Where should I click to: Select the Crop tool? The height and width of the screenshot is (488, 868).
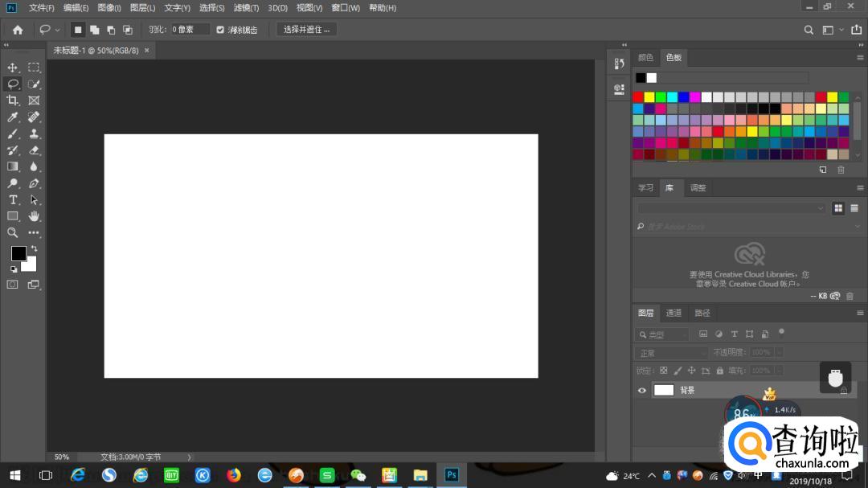point(13,100)
